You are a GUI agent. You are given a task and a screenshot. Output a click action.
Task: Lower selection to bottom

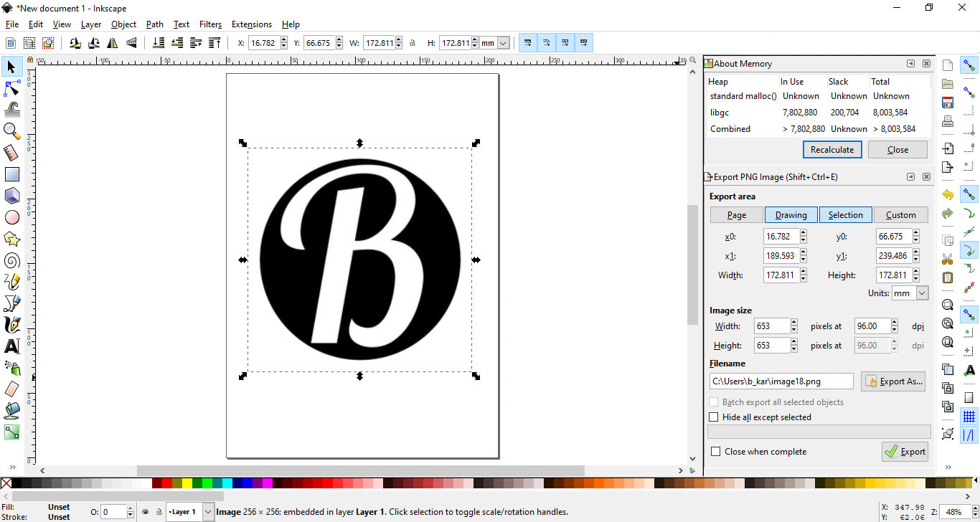(159, 43)
